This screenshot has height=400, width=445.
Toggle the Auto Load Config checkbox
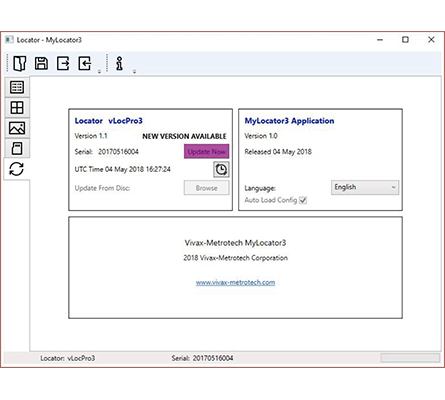pyautogui.click(x=303, y=200)
